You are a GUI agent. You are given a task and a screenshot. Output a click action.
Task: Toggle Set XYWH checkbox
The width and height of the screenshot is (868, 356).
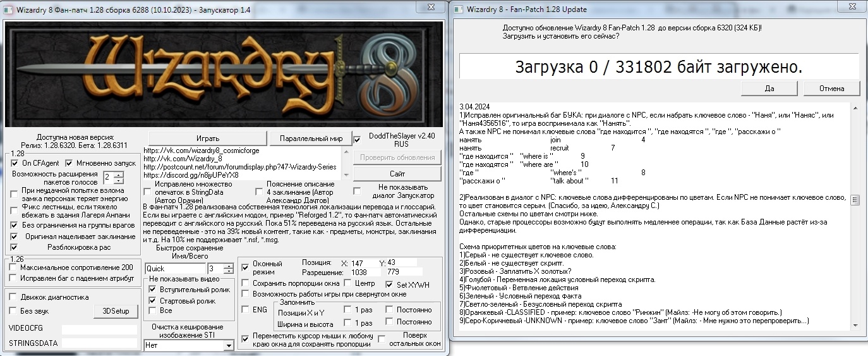pyautogui.click(x=389, y=285)
